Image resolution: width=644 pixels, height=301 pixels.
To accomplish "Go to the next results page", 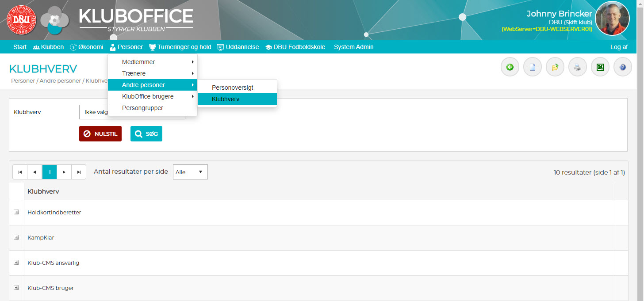I will click(x=64, y=172).
